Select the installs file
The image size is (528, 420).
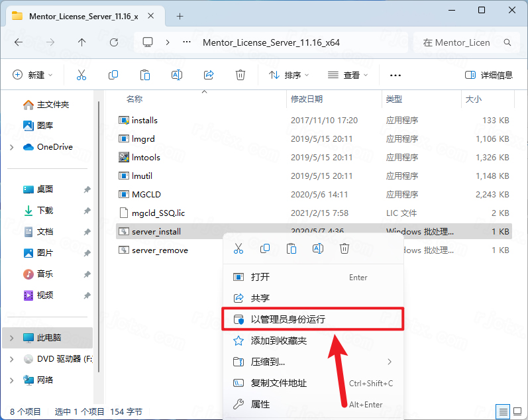tap(144, 121)
